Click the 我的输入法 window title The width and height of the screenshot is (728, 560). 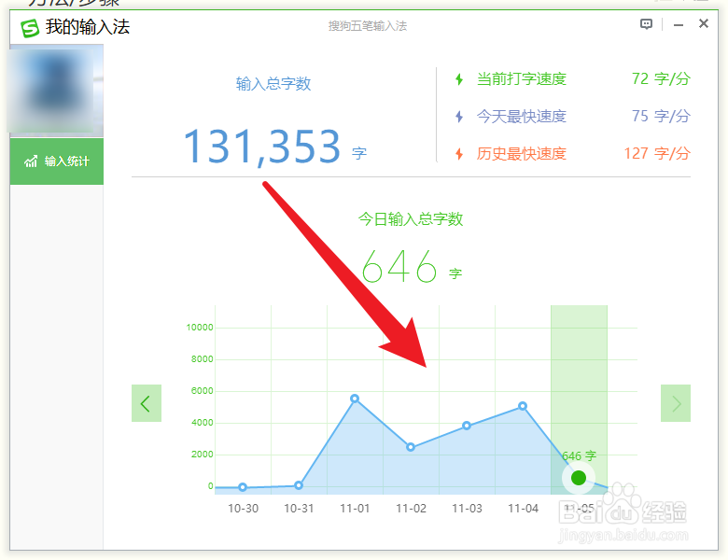(88, 27)
